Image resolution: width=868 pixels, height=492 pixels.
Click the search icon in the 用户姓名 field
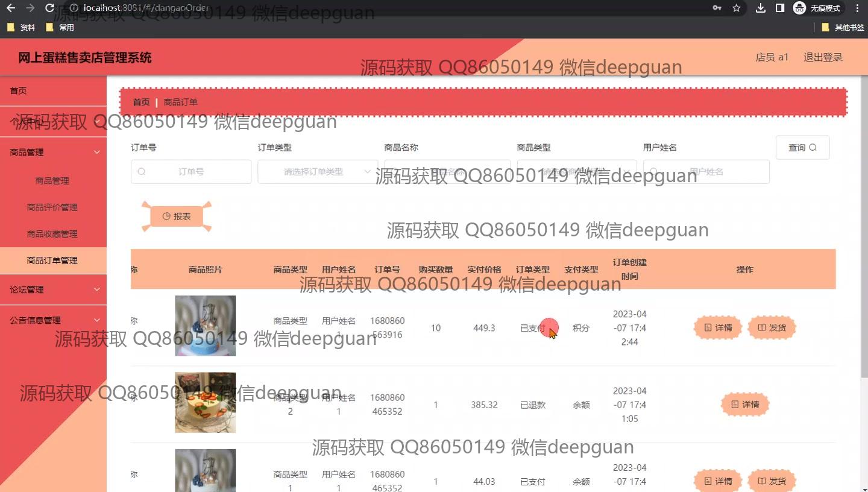[x=653, y=172]
